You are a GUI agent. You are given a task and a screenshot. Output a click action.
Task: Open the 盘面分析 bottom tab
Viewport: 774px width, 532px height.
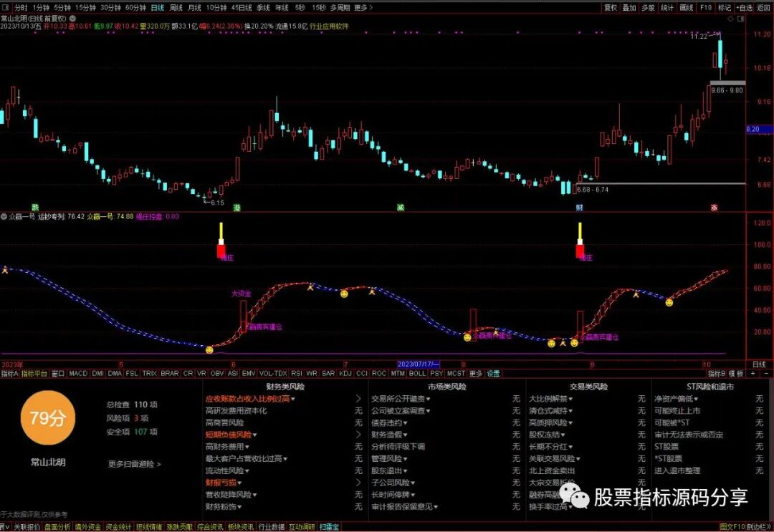coord(57,527)
